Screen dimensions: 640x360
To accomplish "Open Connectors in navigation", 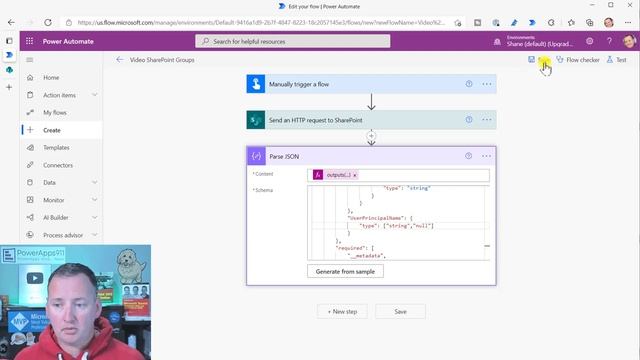I will (58, 165).
